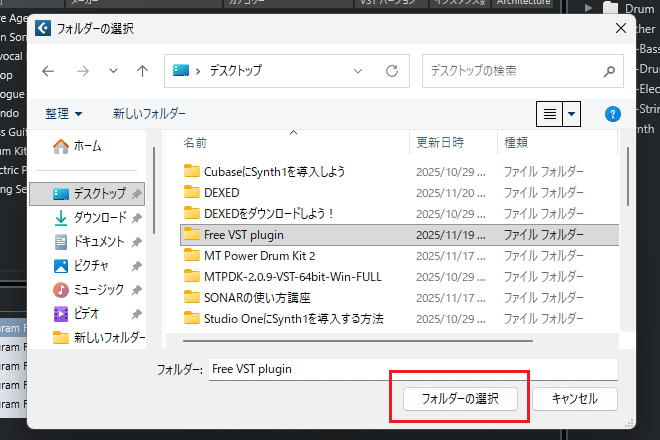Expand the view options dropdown arrow
Image resolution: width=660 pixels, height=440 pixels.
coord(572,114)
